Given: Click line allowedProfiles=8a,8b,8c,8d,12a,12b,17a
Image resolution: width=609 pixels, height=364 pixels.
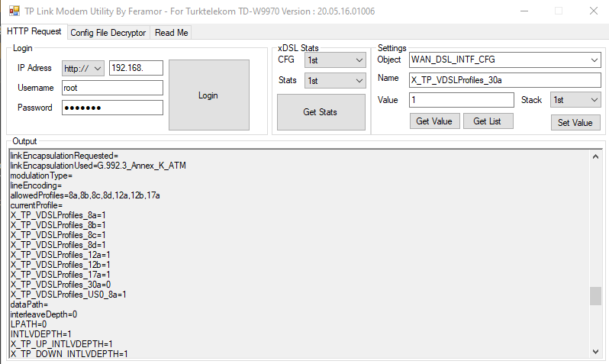Looking at the screenshot, I should [x=85, y=195].
